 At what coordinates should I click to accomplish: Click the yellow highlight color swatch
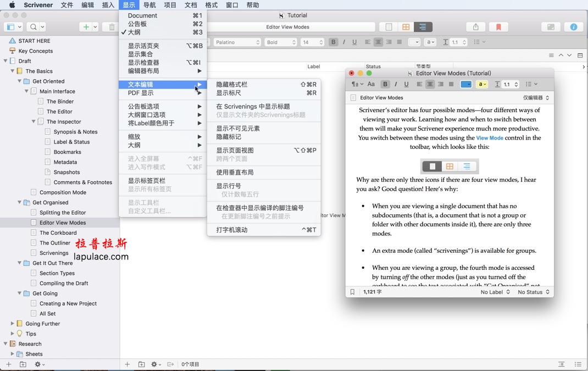click(481, 84)
